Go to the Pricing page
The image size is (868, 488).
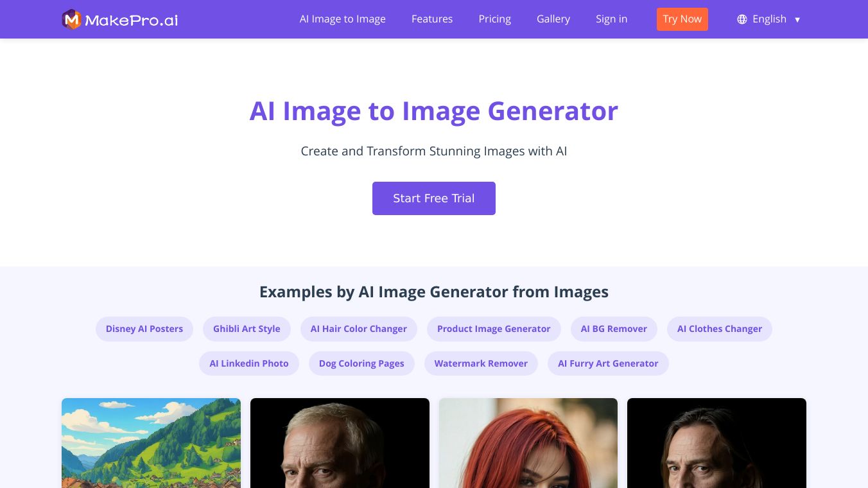pyautogui.click(x=494, y=19)
